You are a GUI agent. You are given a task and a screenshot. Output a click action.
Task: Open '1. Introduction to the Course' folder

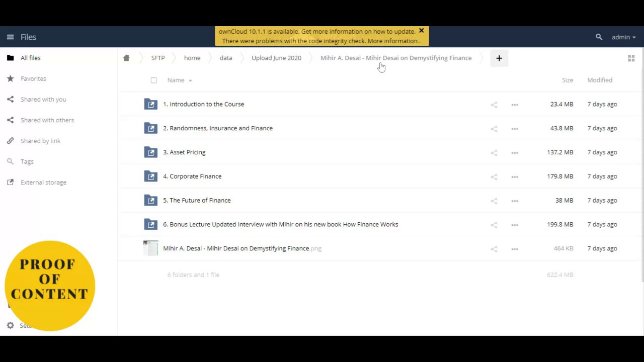click(x=203, y=104)
